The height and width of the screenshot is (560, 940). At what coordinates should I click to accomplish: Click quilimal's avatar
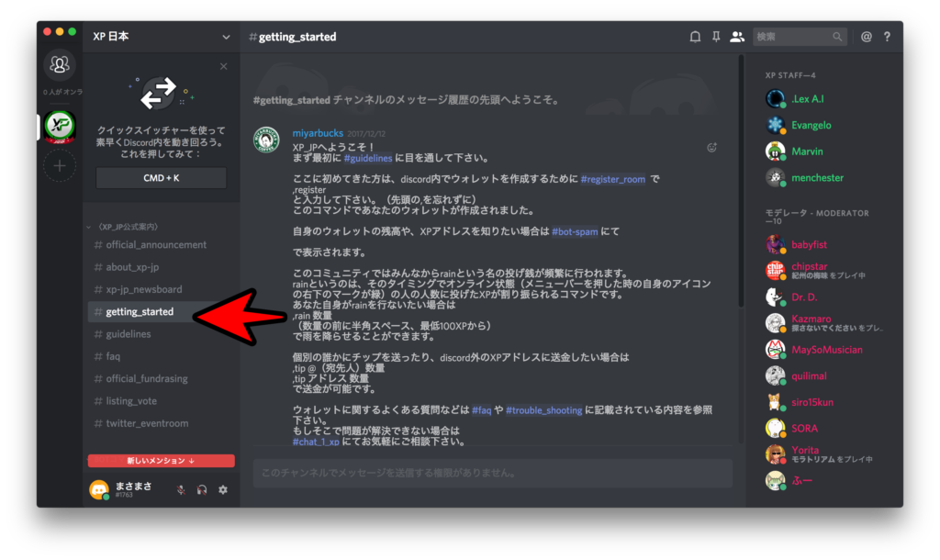775,375
